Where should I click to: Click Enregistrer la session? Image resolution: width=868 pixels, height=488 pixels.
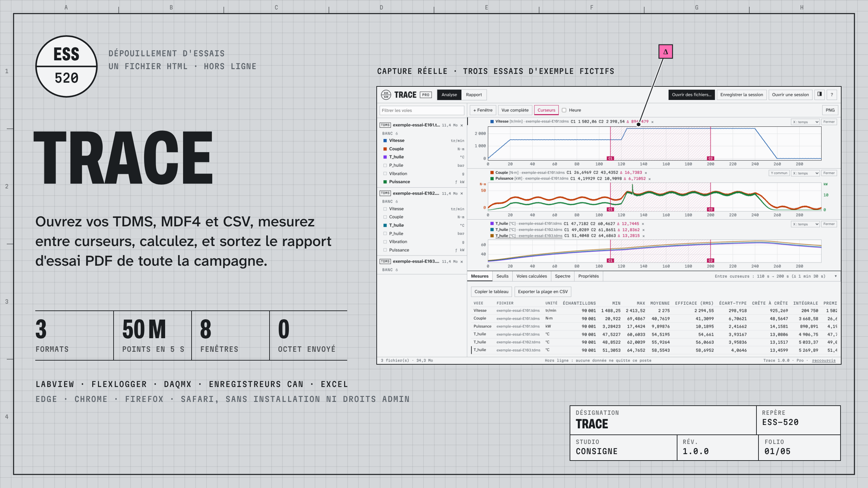click(x=742, y=95)
